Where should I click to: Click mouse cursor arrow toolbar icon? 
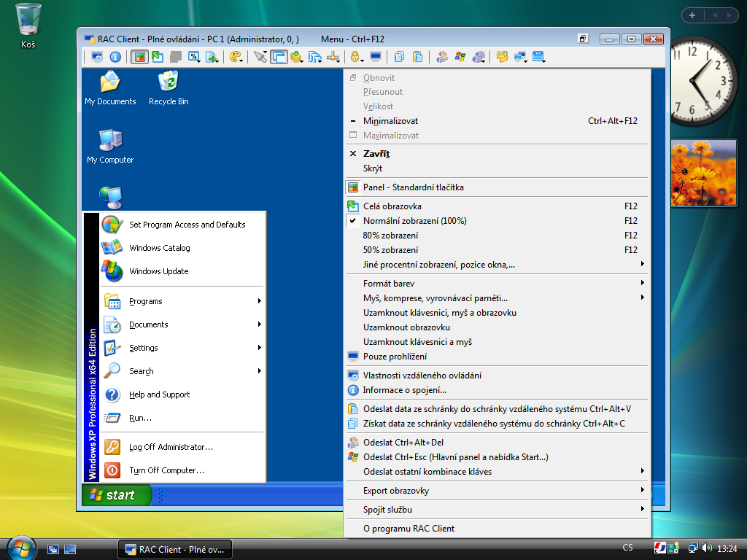click(260, 57)
